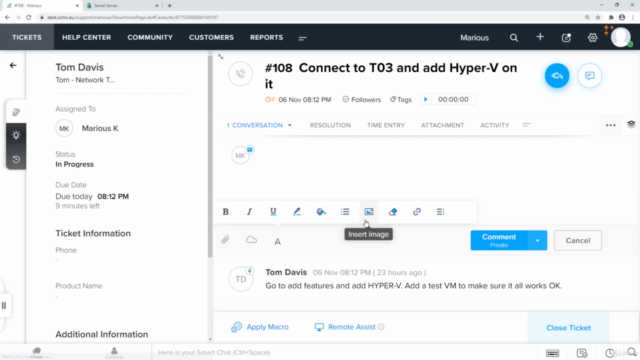Select the sun-shaped sidebar icon
Screen dimensions: 640x360
click(x=16, y=135)
